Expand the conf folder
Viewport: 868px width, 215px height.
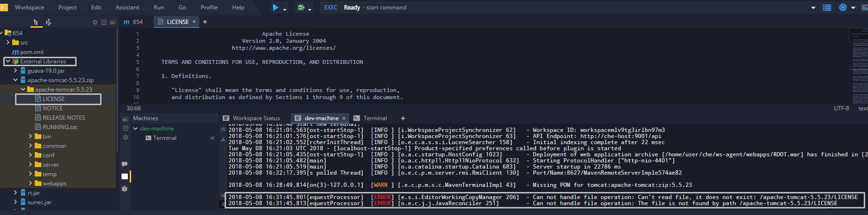31,155
